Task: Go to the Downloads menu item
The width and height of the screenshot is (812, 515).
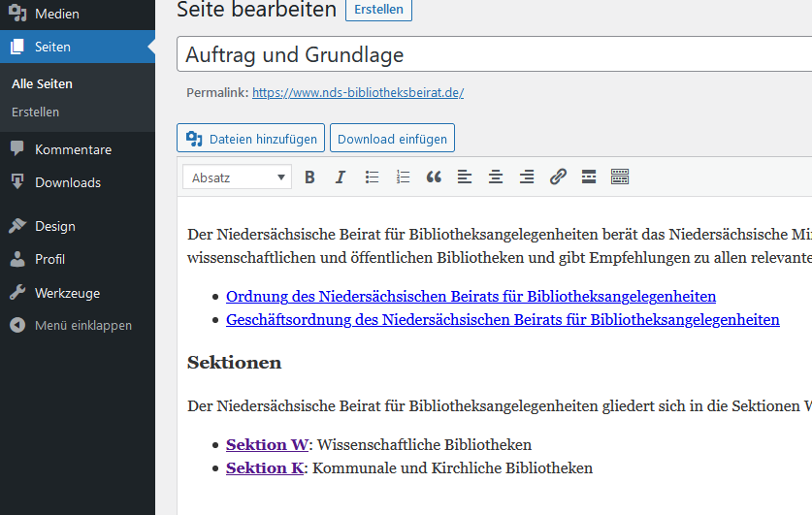Action: pyautogui.click(x=67, y=182)
